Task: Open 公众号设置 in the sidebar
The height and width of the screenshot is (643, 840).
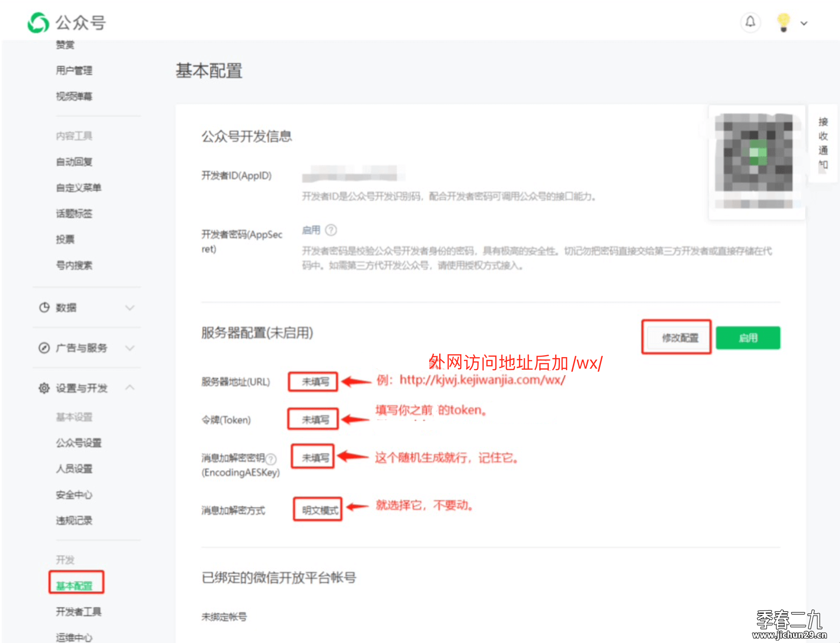Action: (79, 443)
